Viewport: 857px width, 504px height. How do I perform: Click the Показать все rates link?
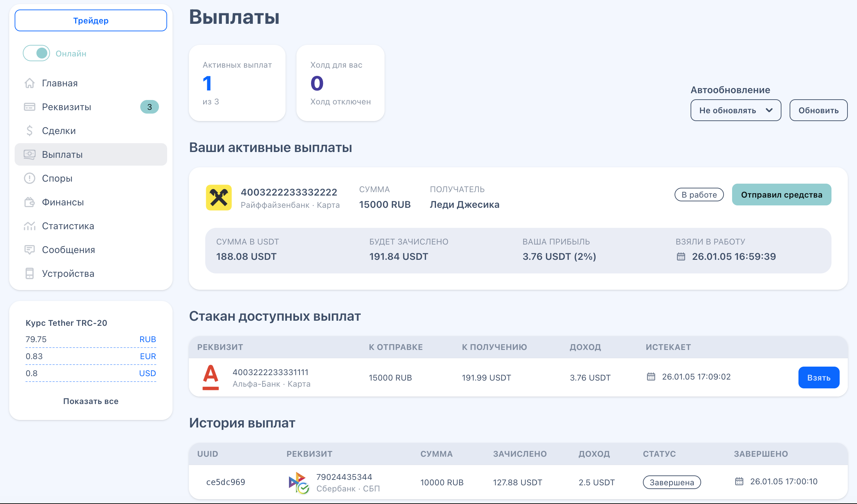[x=91, y=401]
